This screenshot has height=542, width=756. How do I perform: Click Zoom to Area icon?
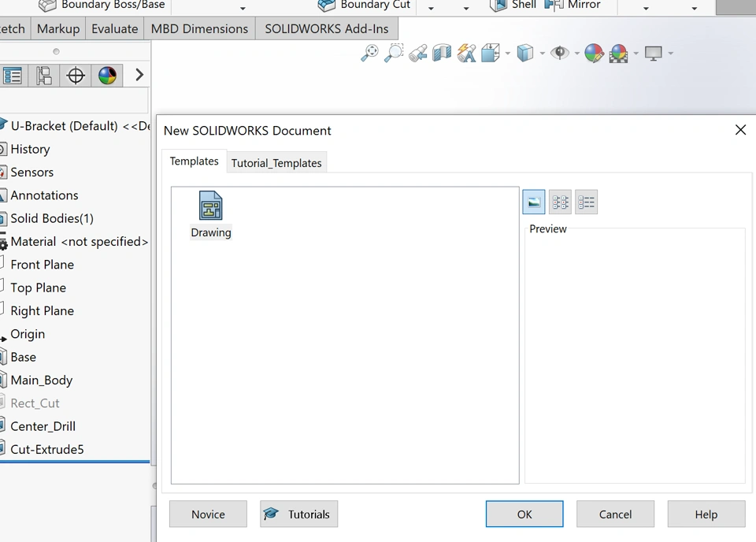394,53
